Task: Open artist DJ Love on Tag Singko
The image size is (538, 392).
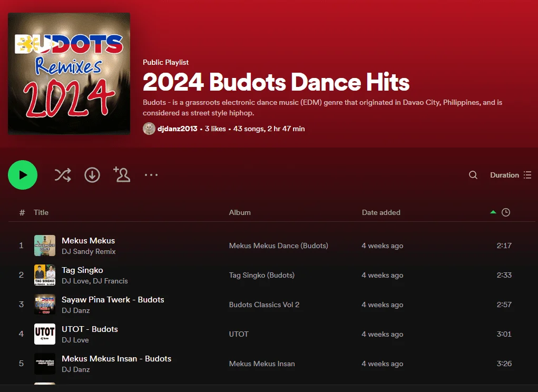Action: (76, 281)
